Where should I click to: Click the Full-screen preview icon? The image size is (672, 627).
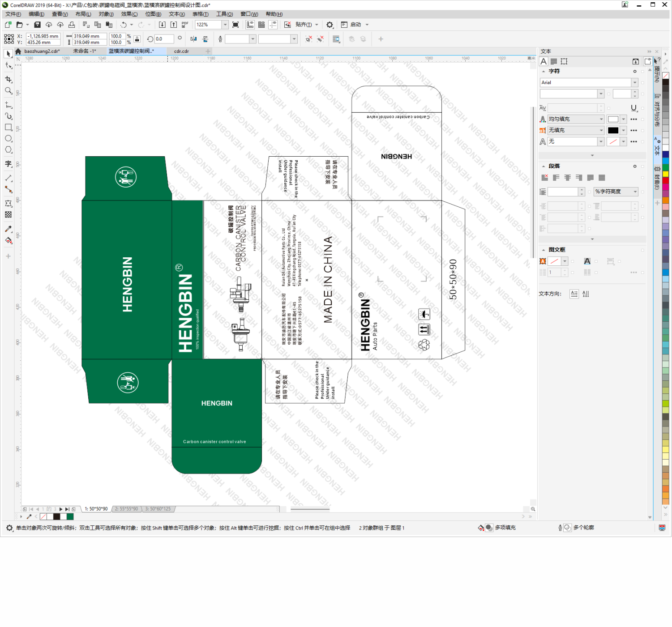pyautogui.click(x=235, y=25)
